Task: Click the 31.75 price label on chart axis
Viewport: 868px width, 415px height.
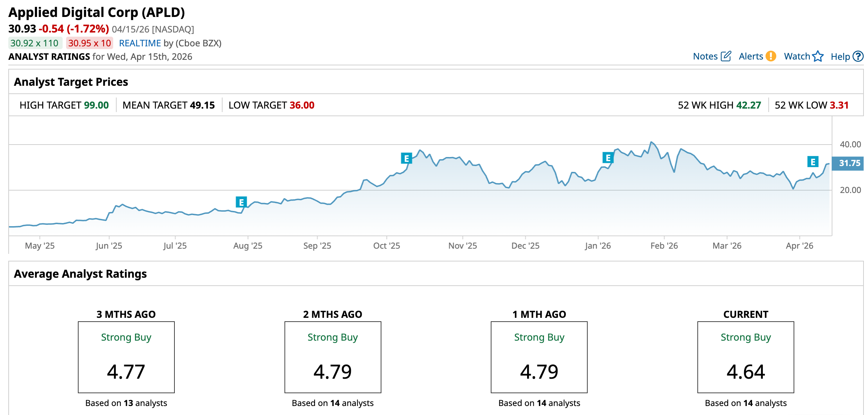Action: pyautogui.click(x=849, y=163)
